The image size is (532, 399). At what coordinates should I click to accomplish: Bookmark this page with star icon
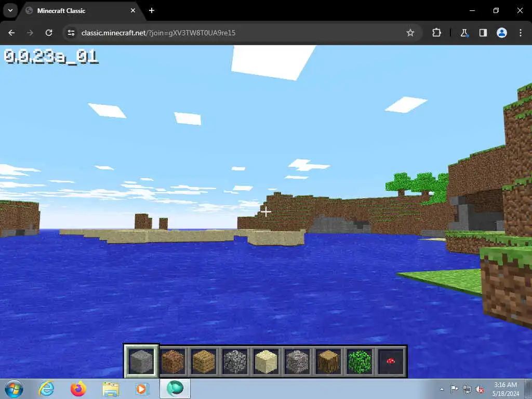(x=410, y=33)
